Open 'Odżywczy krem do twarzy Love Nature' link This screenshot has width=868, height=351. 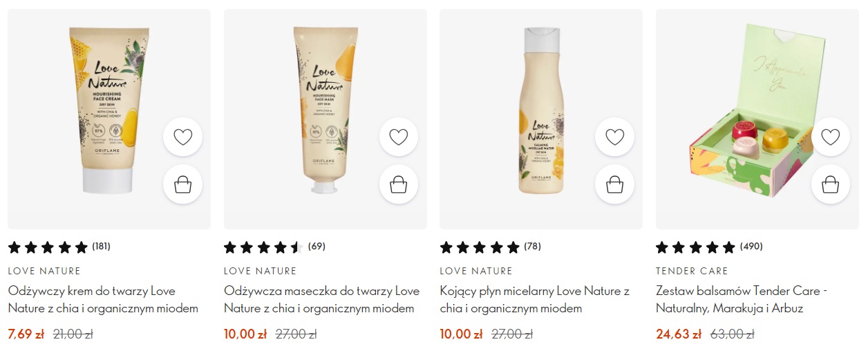point(104,300)
